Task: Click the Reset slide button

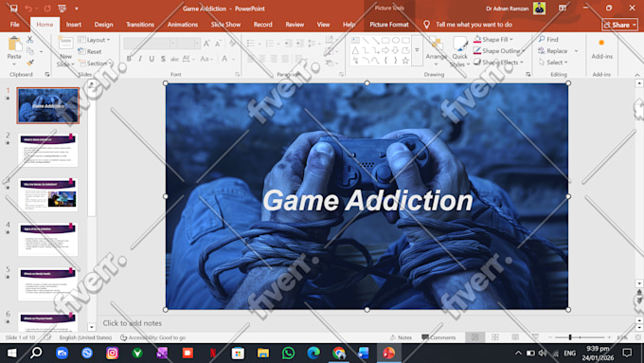Action: tap(90, 51)
